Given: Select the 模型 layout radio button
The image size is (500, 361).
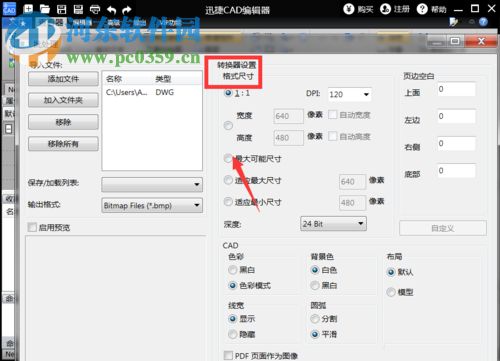Looking at the screenshot, I should click(391, 292).
